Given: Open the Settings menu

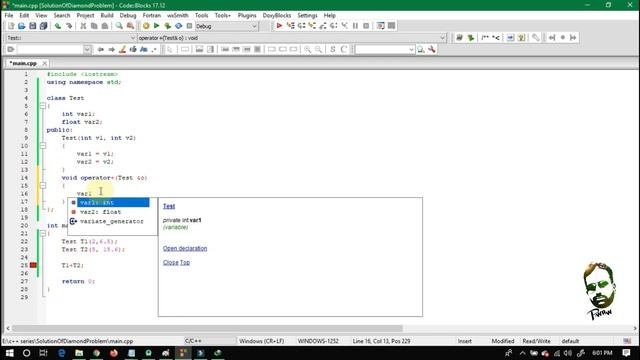Looking at the screenshot, I should (x=307, y=16).
